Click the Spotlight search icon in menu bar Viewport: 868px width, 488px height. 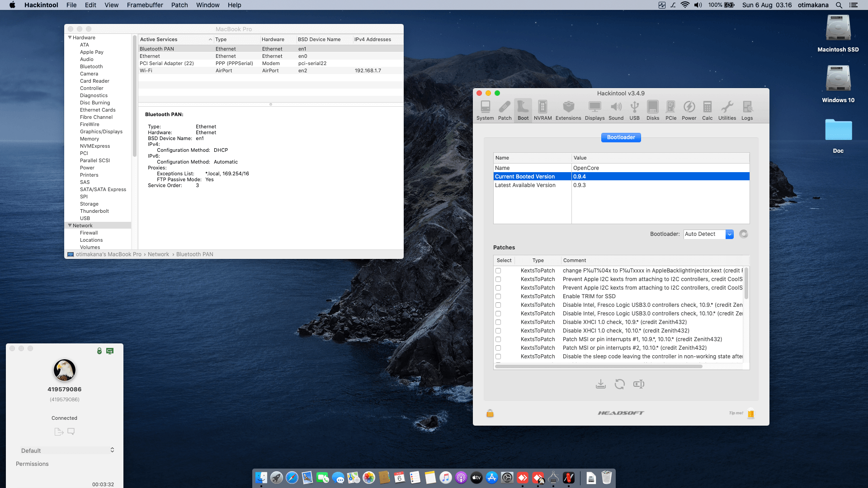click(x=839, y=5)
